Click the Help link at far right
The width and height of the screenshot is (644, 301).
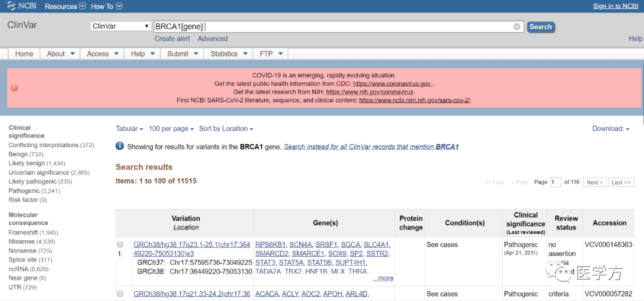pyautogui.click(x=636, y=39)
